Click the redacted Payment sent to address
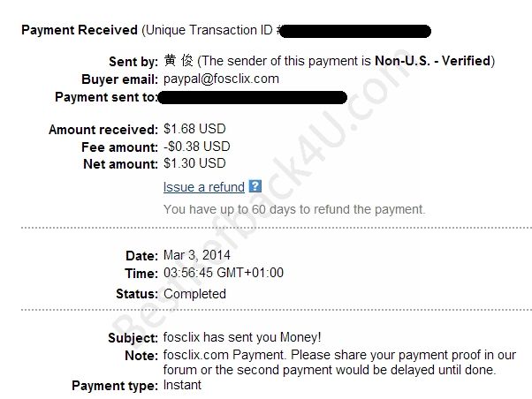This screenshot has width=532, height=399. pos(254,96)
